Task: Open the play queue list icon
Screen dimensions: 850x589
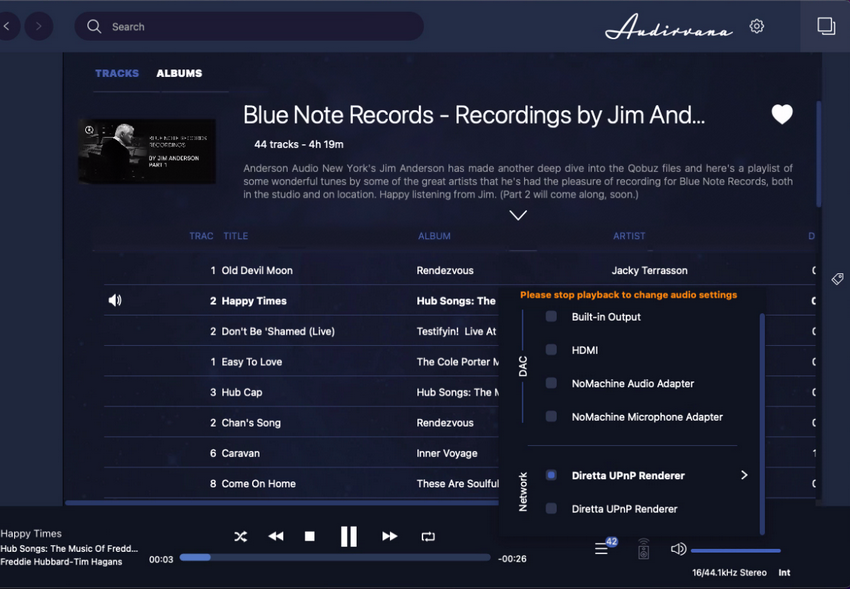Action: tap(601, 549)
